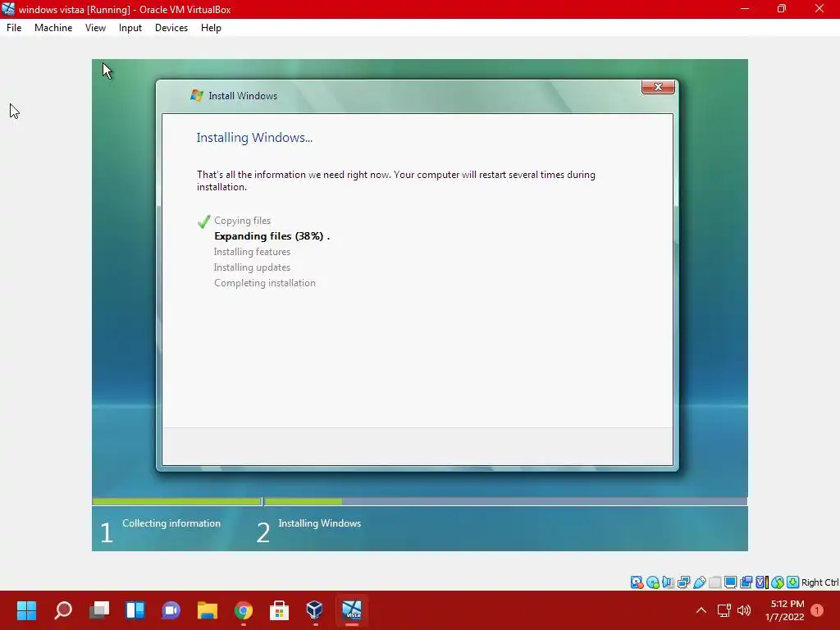The image size is (840, 630).
Task: Click the 'Installing updates' step text
Action: point(252,267)
